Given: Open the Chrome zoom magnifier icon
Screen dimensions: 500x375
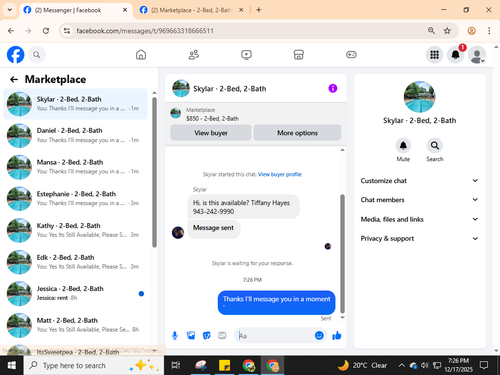Looking at the screenshot, I should tap(431, 31).
